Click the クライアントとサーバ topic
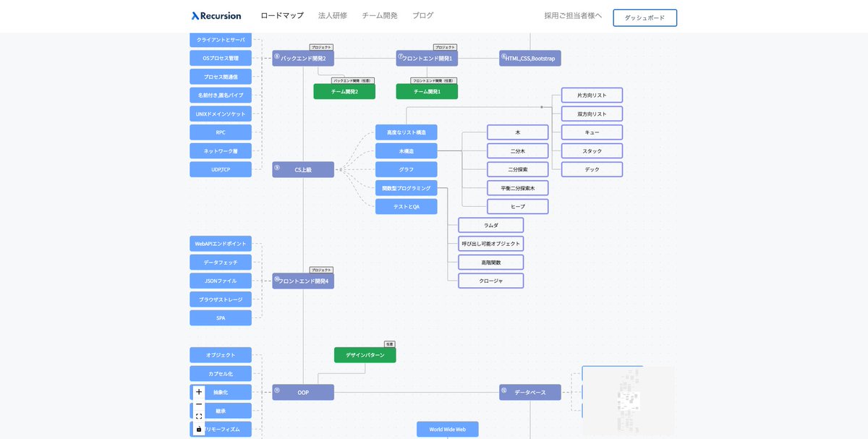This screenshot has height=439, width=868. (221, 40)
